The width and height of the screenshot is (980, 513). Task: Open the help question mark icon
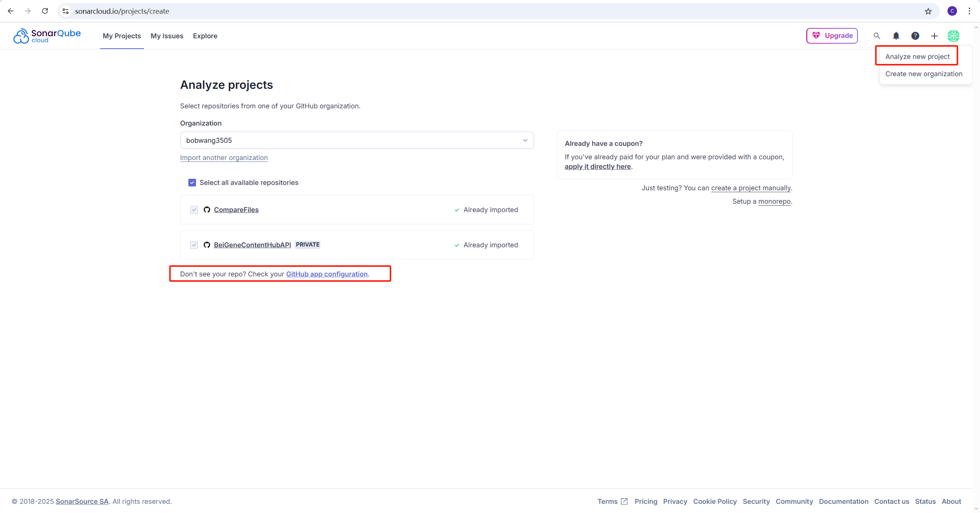coord(915,36)
